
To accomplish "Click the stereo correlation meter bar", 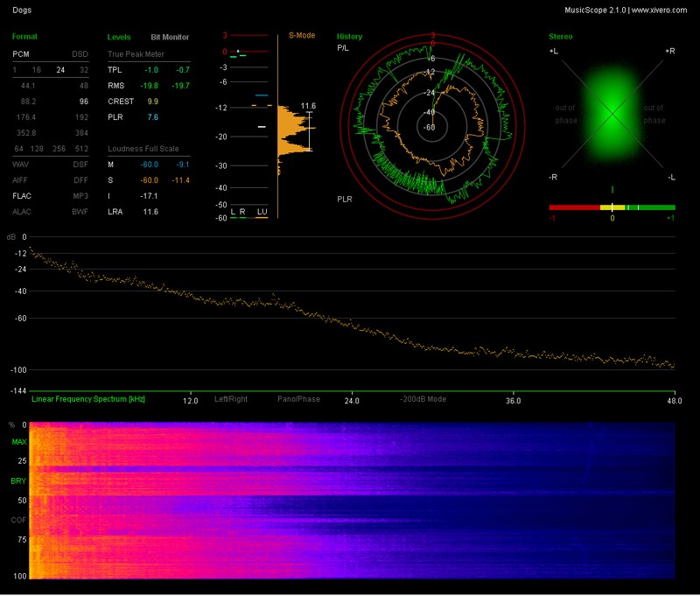I will click(x=612, y=207).
